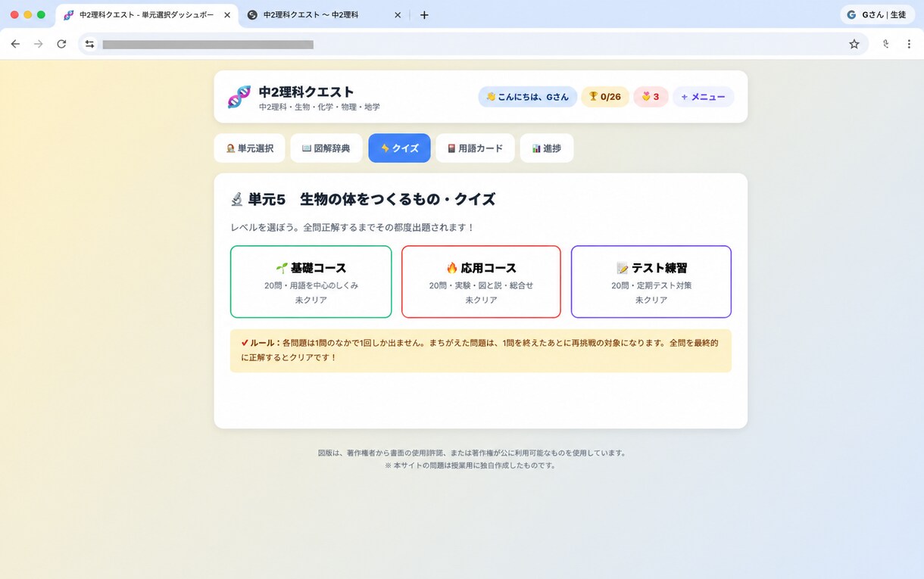Click the fire icon on 応用コース
The image size is (924, 579).
(451, 268)
